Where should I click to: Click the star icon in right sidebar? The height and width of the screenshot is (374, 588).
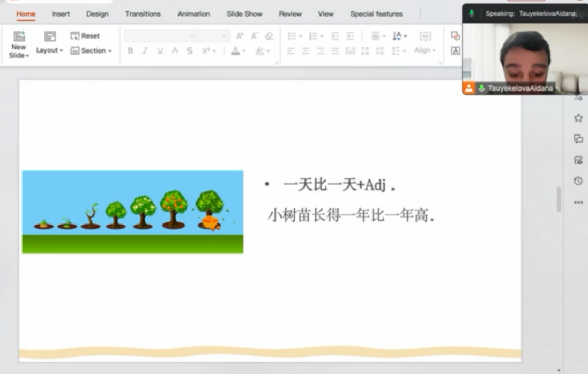click(578, 118)
